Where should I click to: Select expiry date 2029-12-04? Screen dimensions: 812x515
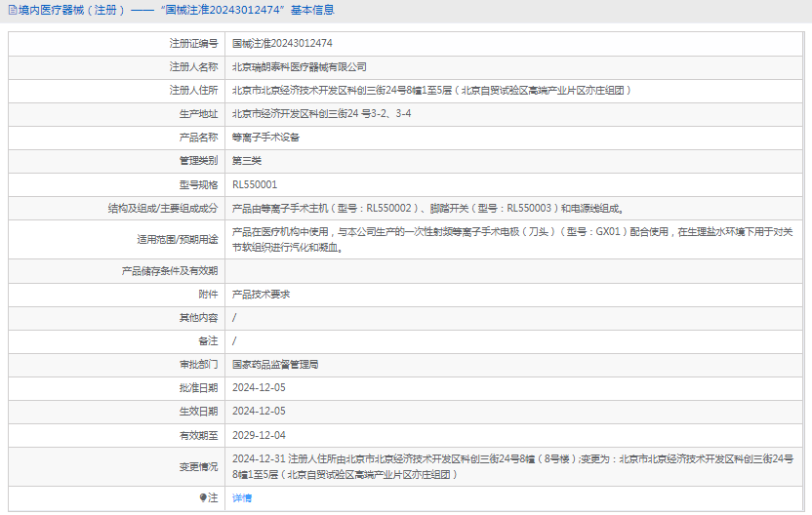(x=259, y=435)
